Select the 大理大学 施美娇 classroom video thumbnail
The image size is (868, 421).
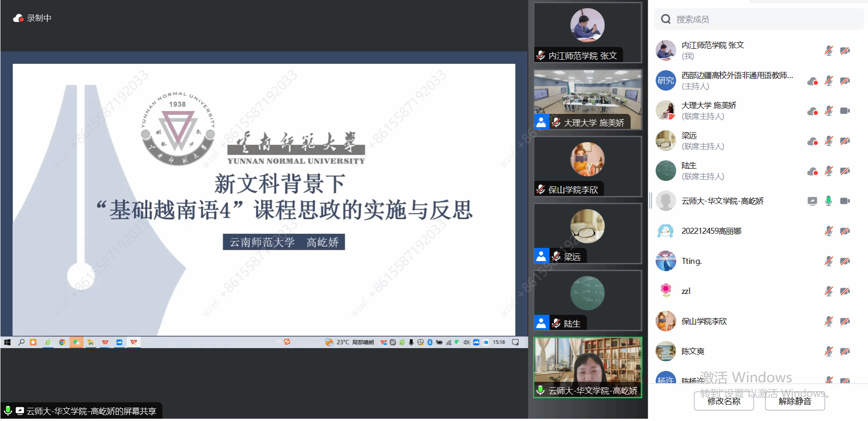tap(588, 99)
